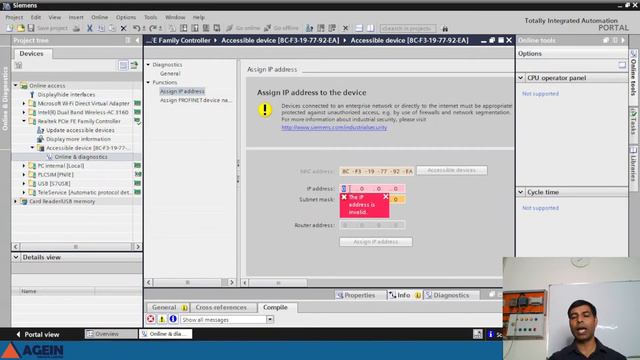
Task: Click the Go online toolbar button
Action: tap(243, 28)
